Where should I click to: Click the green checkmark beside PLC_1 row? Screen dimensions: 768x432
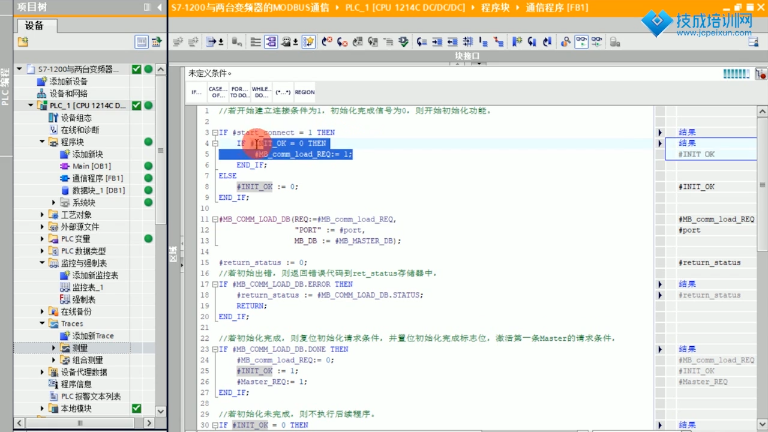pyautogui.click(x=137, y=105)
